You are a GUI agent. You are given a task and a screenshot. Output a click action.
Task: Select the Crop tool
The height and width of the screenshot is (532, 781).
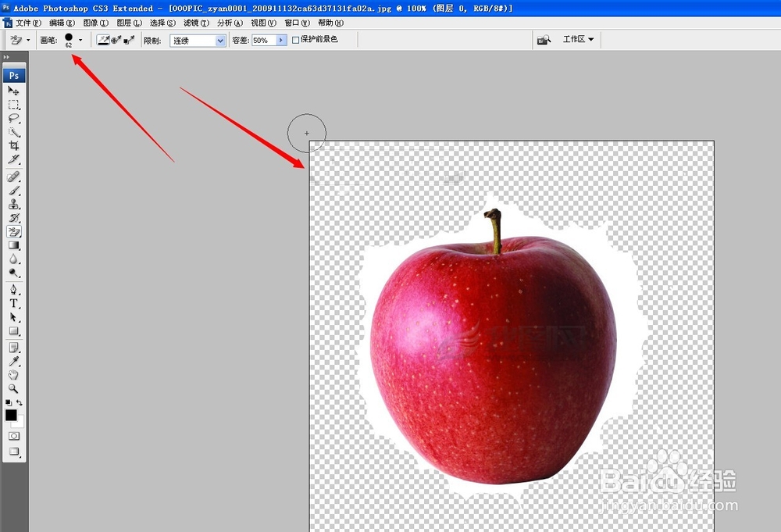click(13, 145)
